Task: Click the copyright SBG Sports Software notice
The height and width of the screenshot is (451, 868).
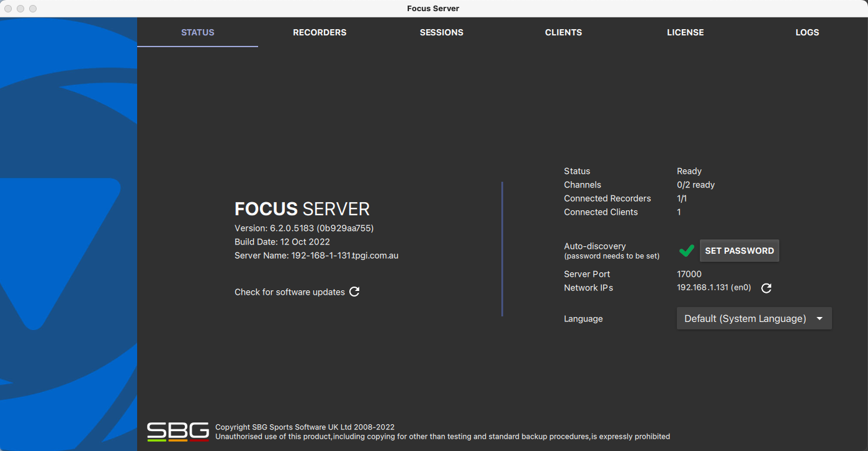Action: tap(305, 427)
